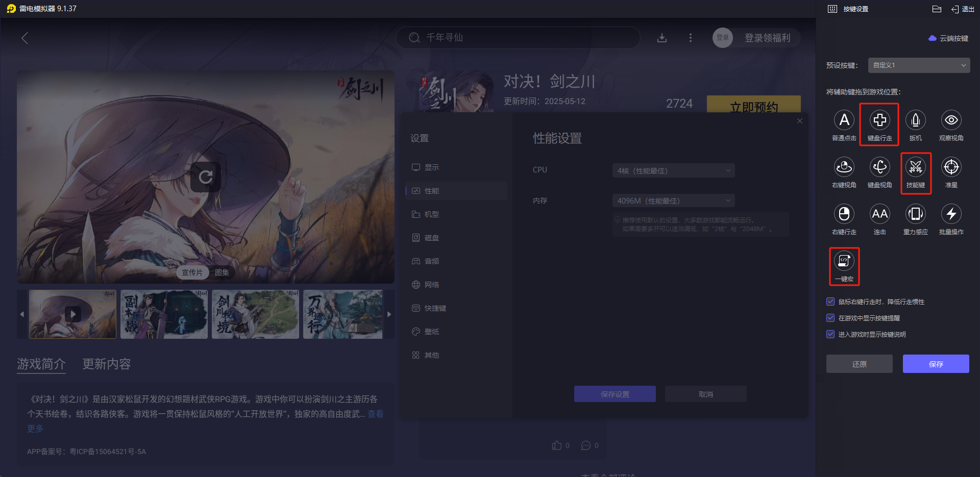Open 快捷键 settings section
Screen dimensions: 980x477
(456, 308)
